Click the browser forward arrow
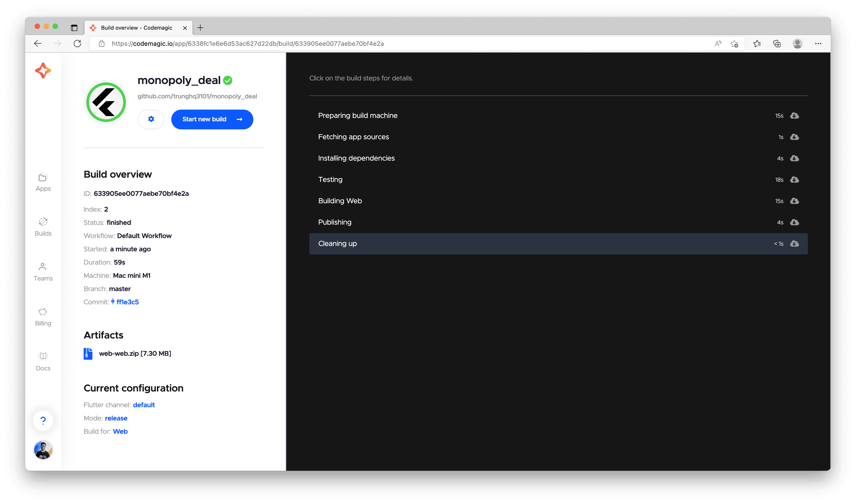Image resolution: width=856 pixels, height=504 pixels. pyautogui.click(x=57, y=44)
